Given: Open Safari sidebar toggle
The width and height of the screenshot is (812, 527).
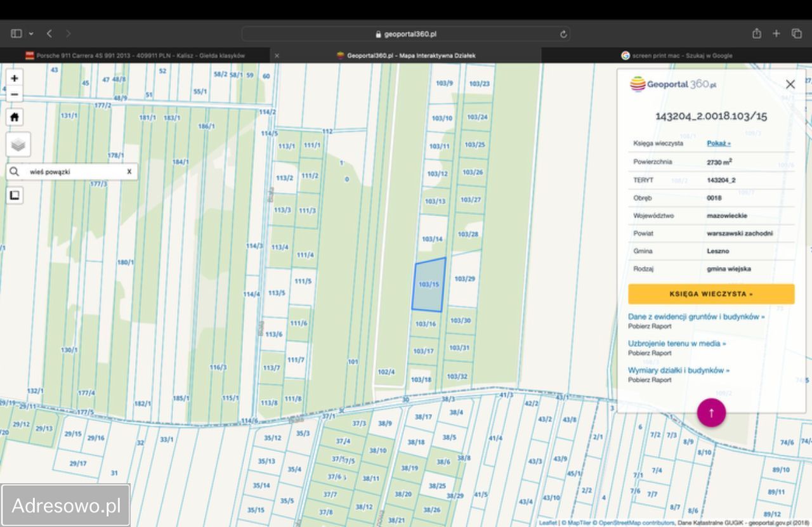Looking at the screenshot, I should [x=16, y=34].
